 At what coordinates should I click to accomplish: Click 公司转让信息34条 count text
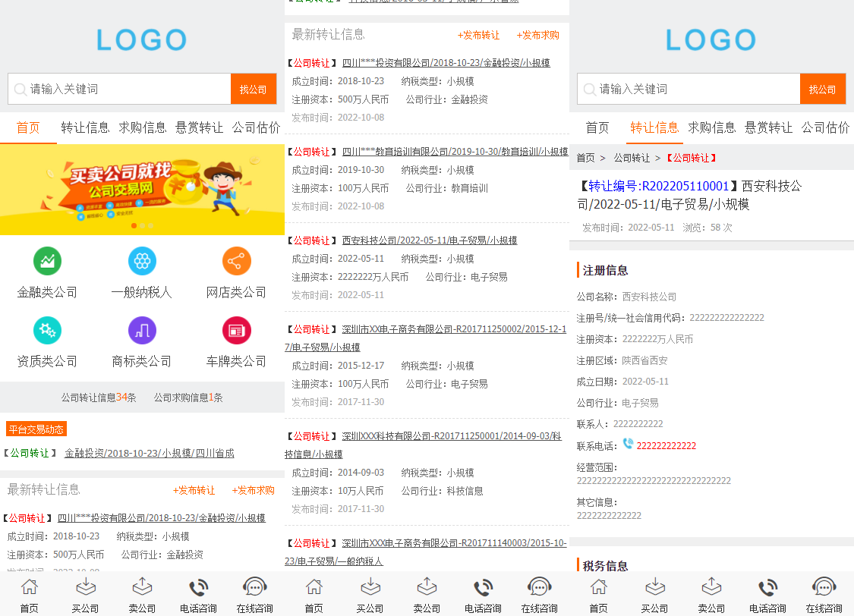99,398
